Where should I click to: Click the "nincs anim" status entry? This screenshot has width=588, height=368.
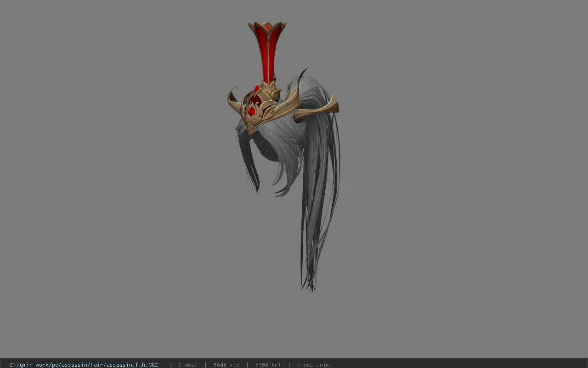313,365
